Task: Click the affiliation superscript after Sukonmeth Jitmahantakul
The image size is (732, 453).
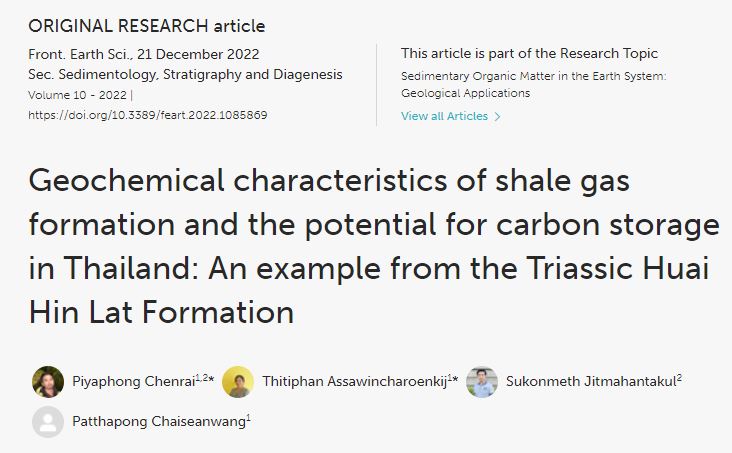Action: pos(679,377)
